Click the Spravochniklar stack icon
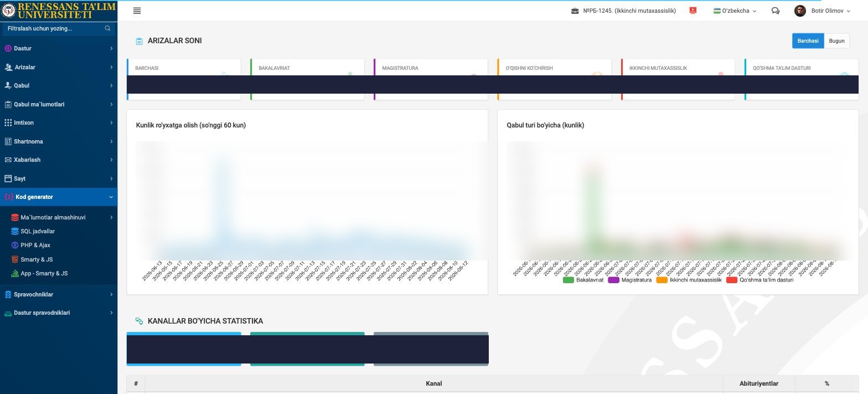This screenshot has height=394, width=868. (8, 294)
